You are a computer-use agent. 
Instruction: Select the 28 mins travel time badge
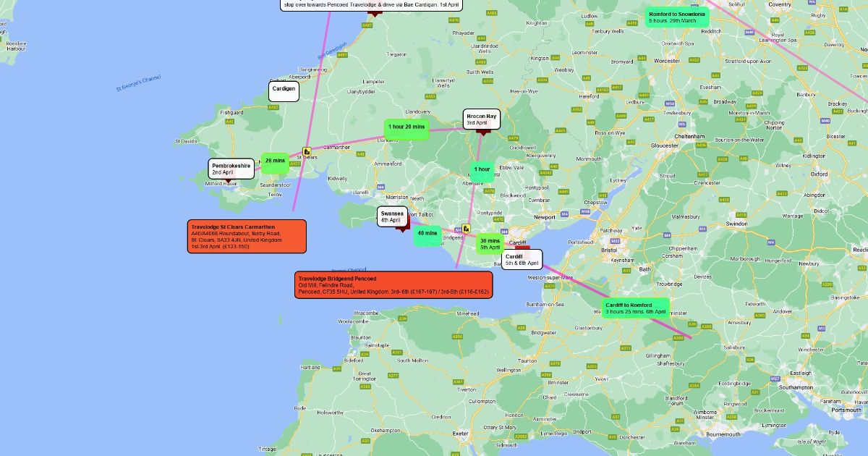pyautogui.click(x=275, y=163)
